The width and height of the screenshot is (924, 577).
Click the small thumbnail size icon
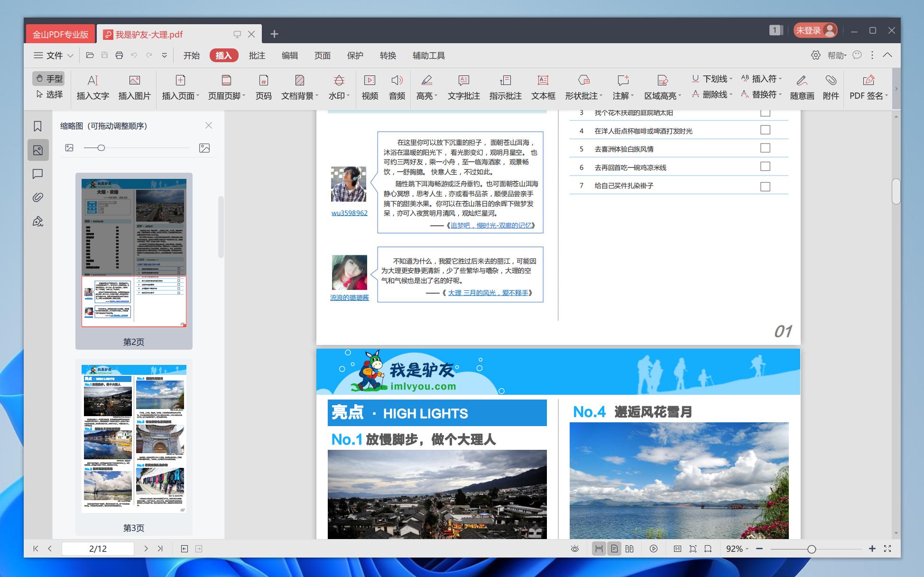tap(69, 148)
